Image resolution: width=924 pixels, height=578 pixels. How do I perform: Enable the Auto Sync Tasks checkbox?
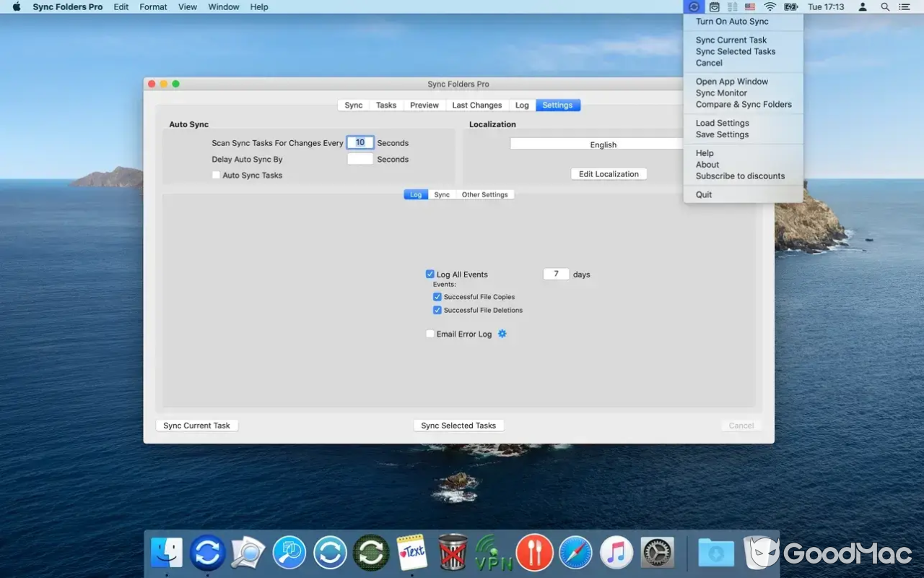pos(216,175)
